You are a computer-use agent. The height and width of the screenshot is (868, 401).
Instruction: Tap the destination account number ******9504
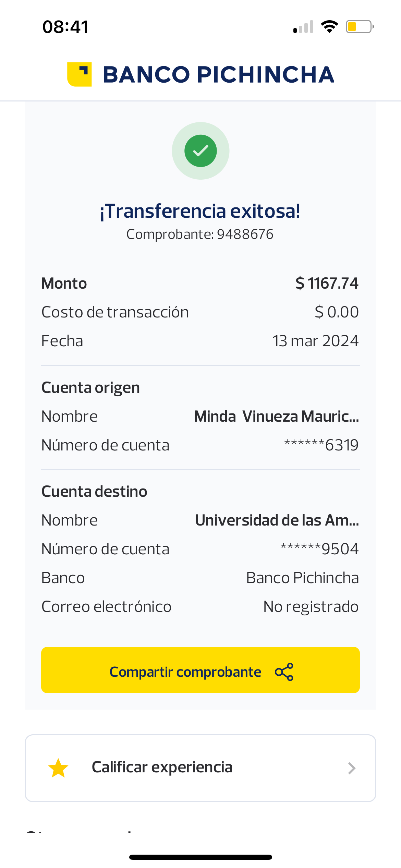pyautogui.click(x=319, y=549)
